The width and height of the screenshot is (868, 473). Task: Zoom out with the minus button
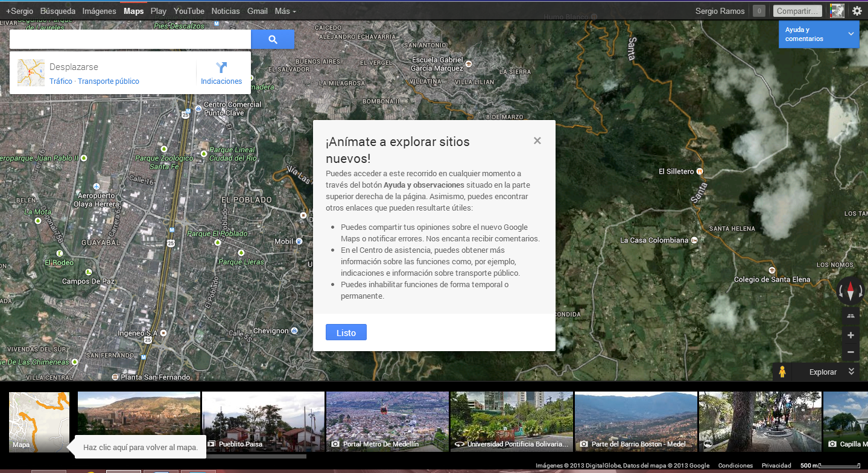(x=851, y=352)
